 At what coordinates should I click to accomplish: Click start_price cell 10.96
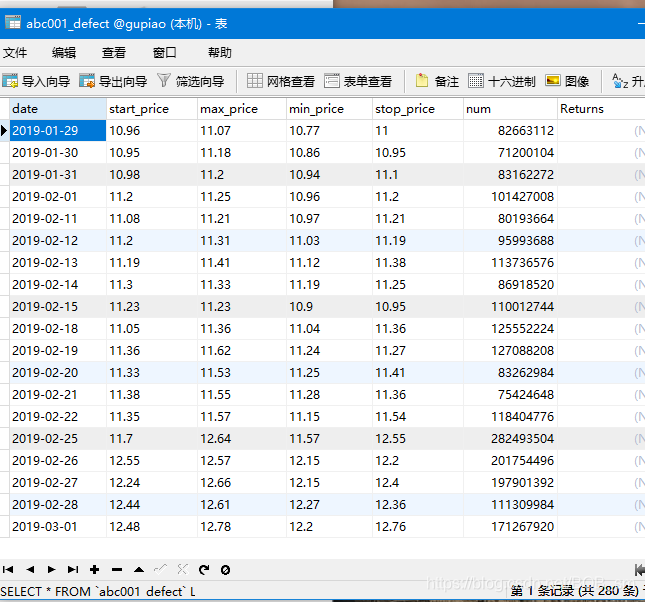(x=152, y=130)
